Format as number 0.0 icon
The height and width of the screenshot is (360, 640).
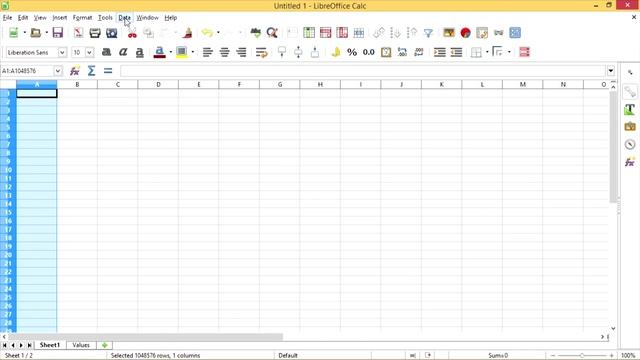(x=369, y=52)
